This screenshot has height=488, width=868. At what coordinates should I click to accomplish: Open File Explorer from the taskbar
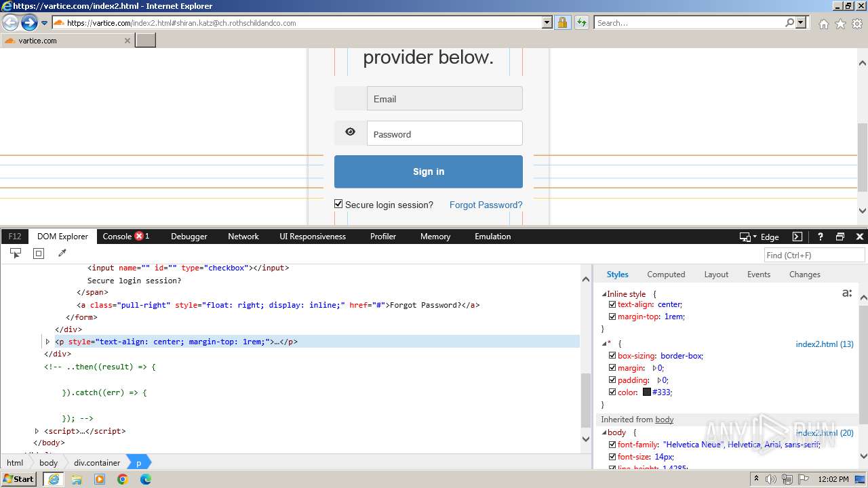point(77,479)
